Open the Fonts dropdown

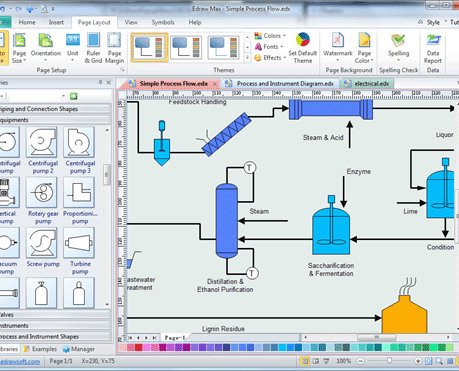pyautogui.click(x=269, y=47)
